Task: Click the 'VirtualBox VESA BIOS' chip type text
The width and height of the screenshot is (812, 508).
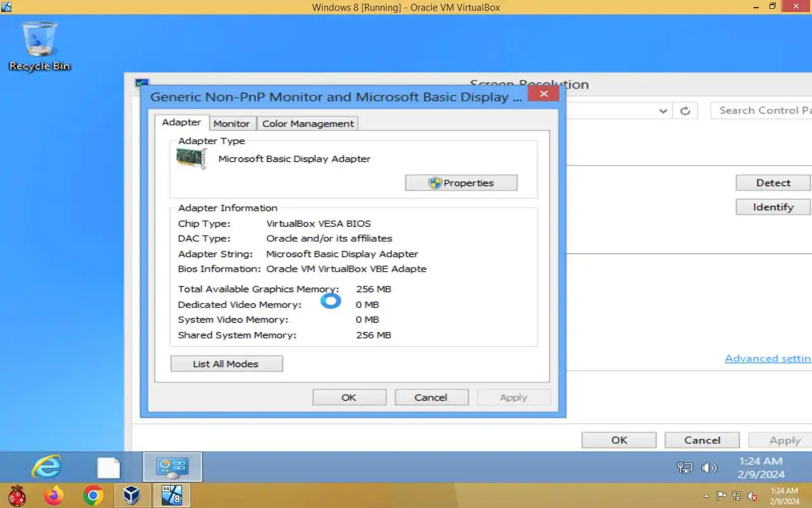Action: coord(318,224)
